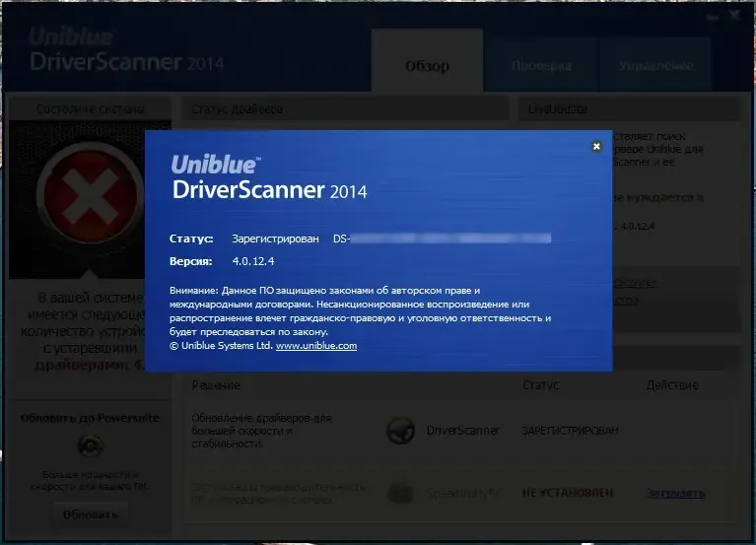Go to the Управление tab
The image size is (756, 545).
pyautogui.click(x=655, y=65)
